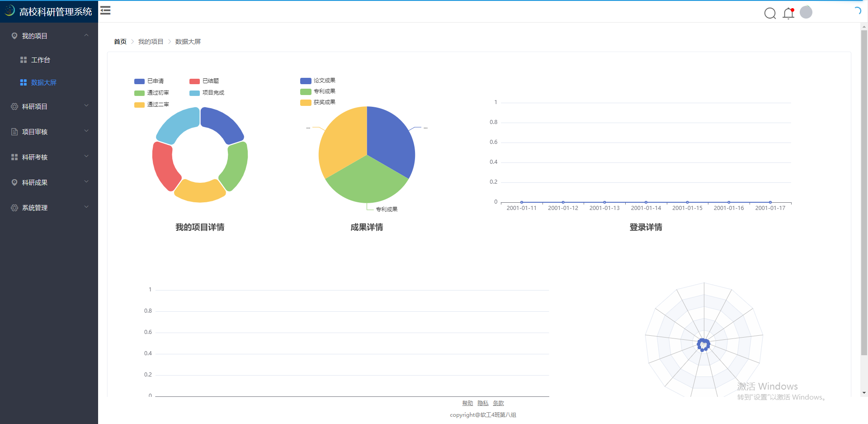This screenshot has width=868, height=424.
Task: Click the page vertical scrollbar thumb
Action: 864,192
